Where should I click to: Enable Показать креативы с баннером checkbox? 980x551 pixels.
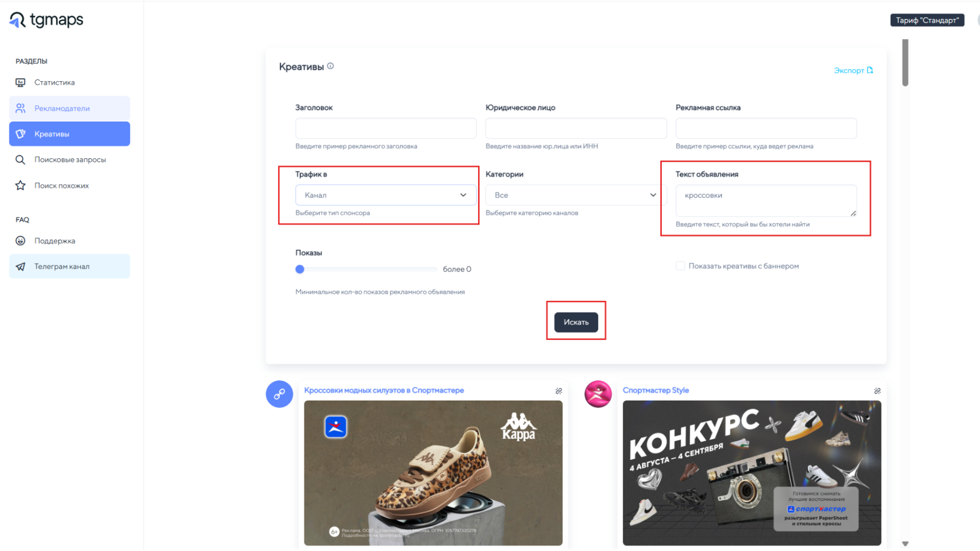(680, 266)
